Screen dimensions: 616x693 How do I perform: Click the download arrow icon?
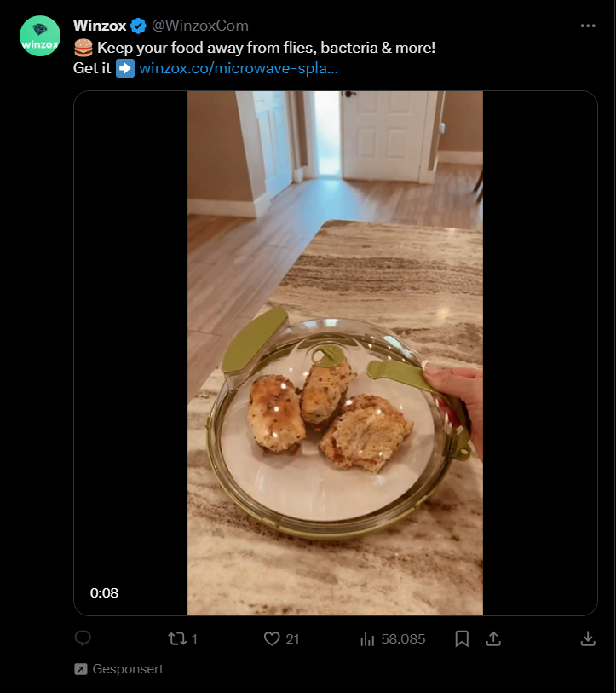[588, 638]
